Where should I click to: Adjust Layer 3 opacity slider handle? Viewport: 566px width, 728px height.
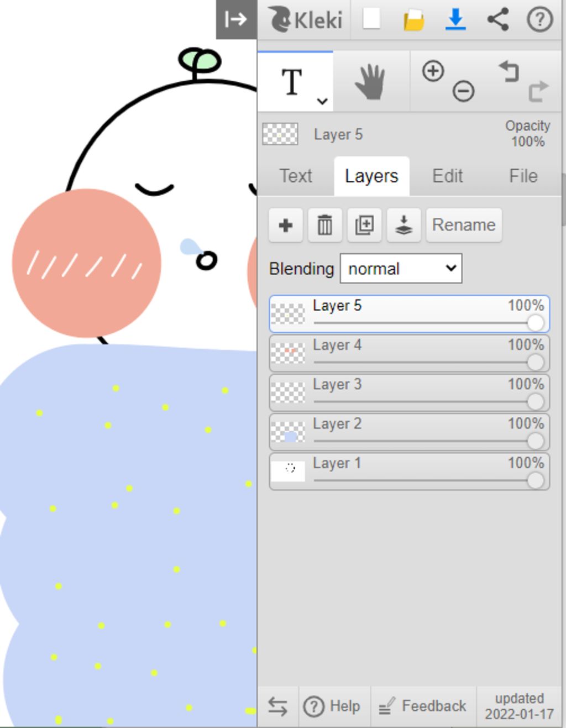[x=535, y=402]
